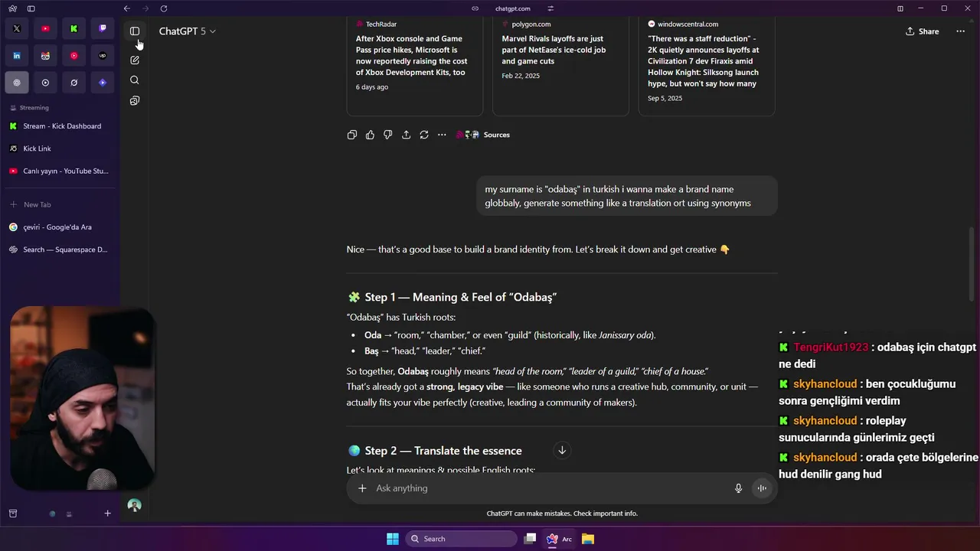
Task: Open Task View on taskbar
Action: [530, 539]
